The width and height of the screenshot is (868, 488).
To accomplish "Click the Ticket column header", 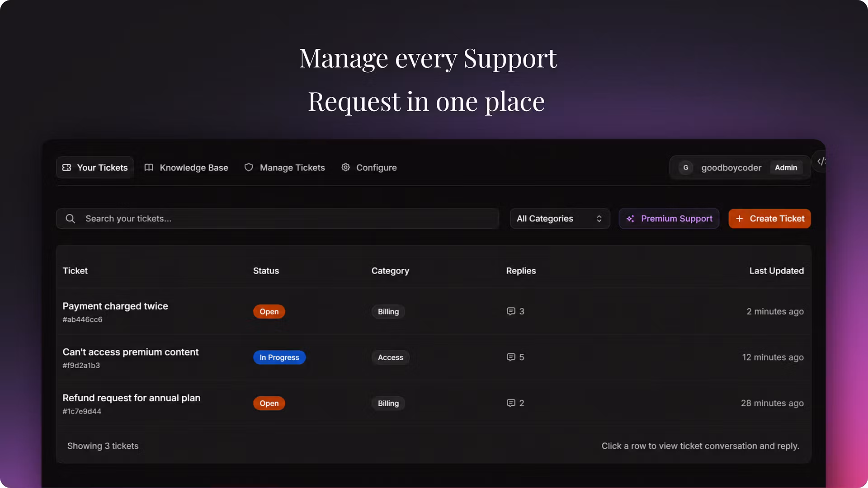I will pos(75,271).
